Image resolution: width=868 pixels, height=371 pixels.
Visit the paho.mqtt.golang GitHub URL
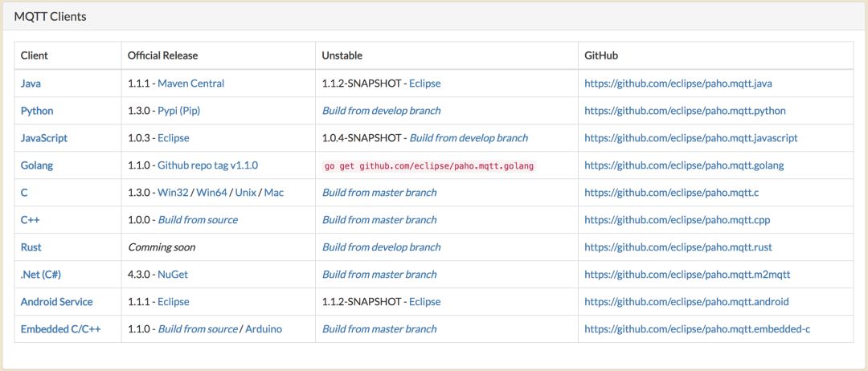coord(684,165)
